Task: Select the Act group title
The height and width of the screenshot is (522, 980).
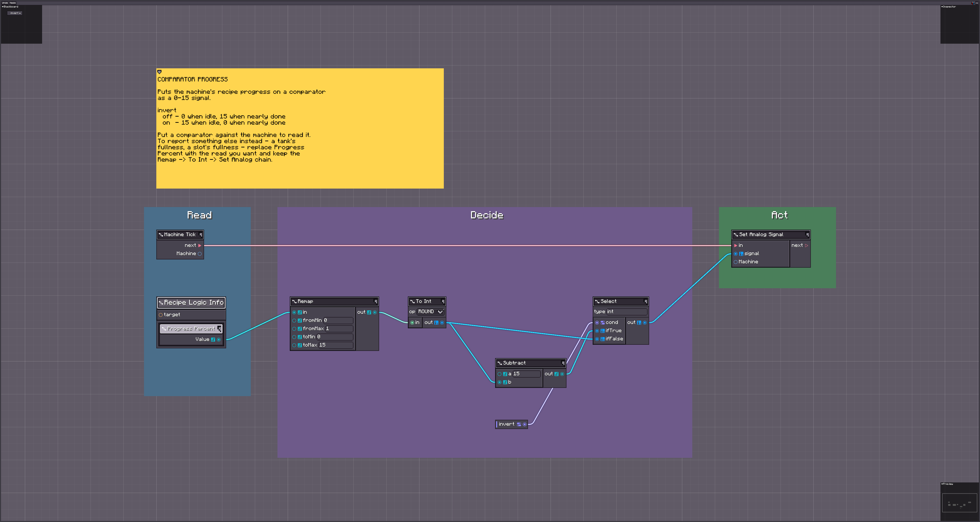Action: [780, 216]
